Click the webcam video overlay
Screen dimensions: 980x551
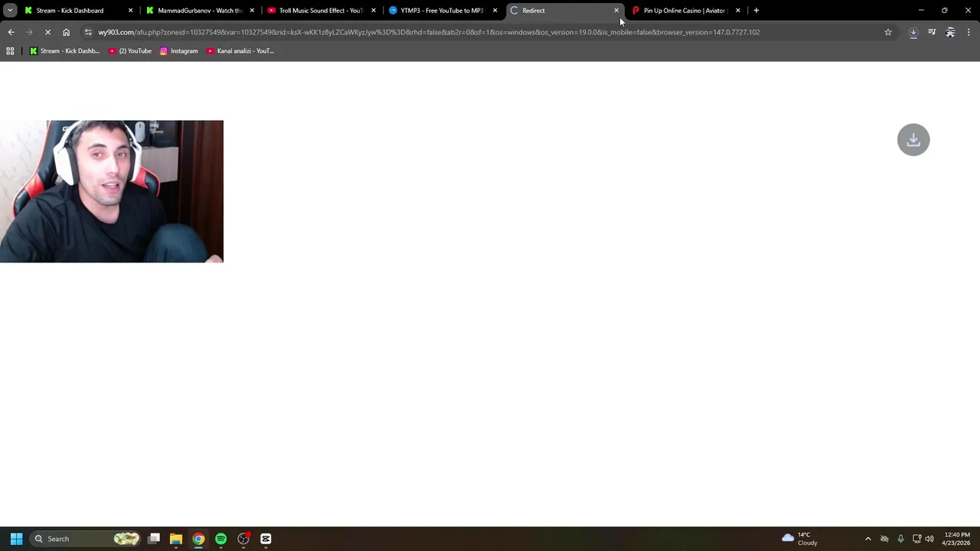tap(112, 191)
